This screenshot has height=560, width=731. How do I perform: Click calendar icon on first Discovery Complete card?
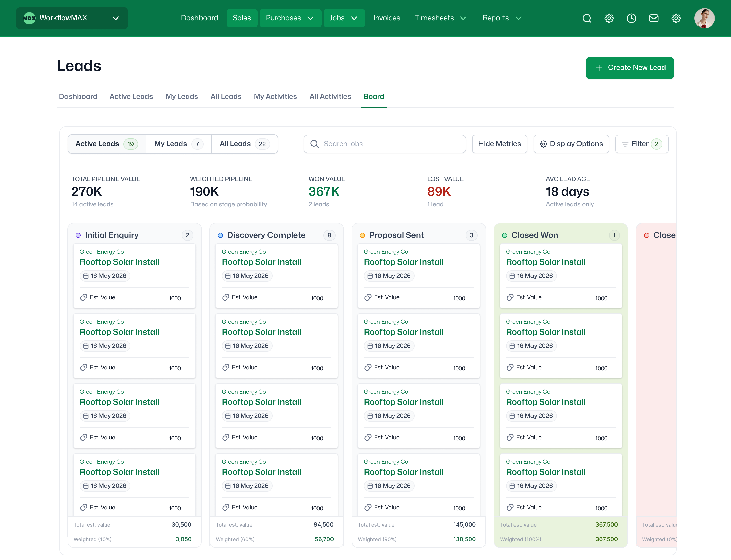click(x=228, y=276)
